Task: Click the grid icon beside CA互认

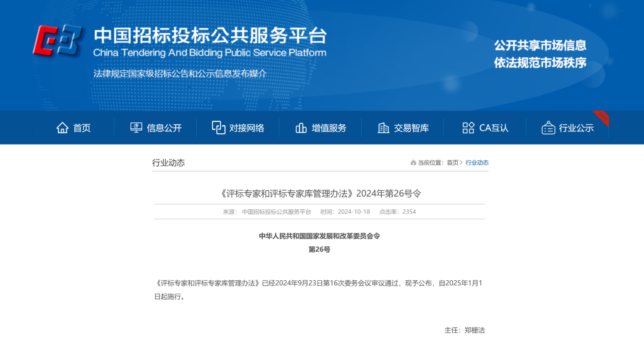Action: [x=468, y=128]
